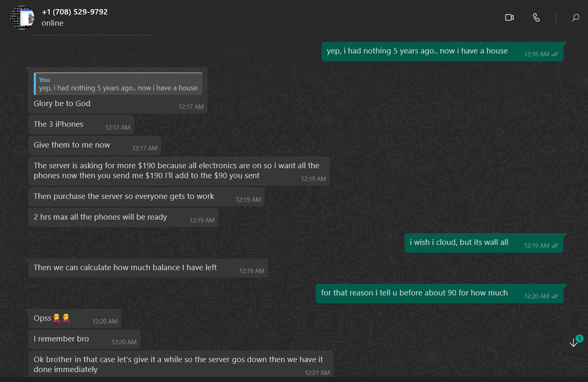Select the 'calculate how much balance' message
588x382 pixels.
(148, 268)
